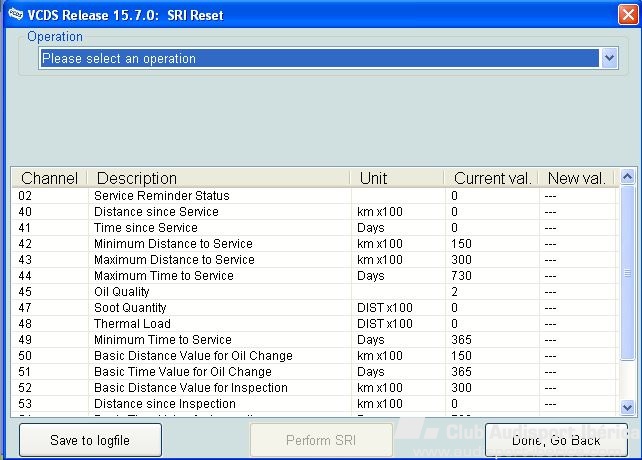Click the Done, Go Back button
642x460 pixels.
pos(556,440)
